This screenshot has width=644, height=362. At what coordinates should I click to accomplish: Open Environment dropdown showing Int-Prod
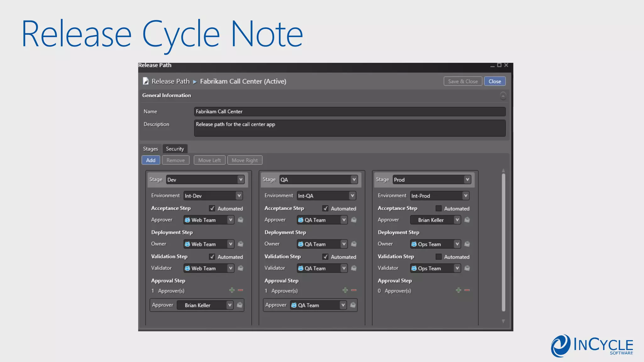coord(440,196)
